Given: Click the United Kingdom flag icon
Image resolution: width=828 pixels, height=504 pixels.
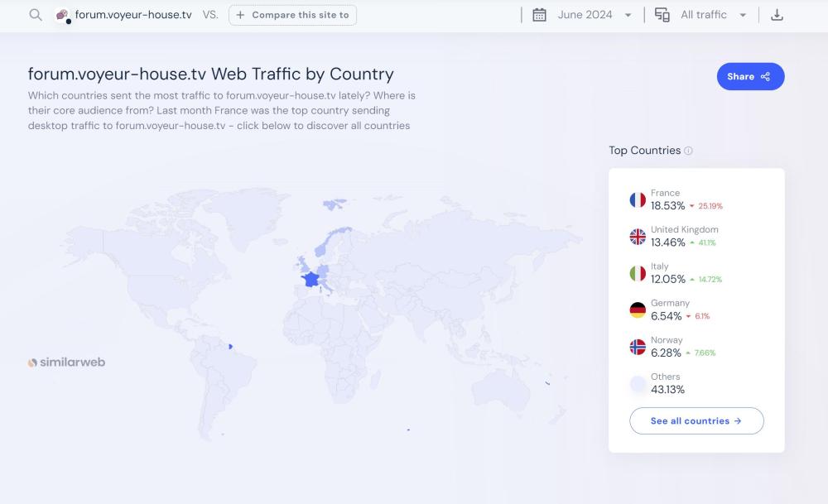Looking at the screenshot, I should [x=638, y=237].
